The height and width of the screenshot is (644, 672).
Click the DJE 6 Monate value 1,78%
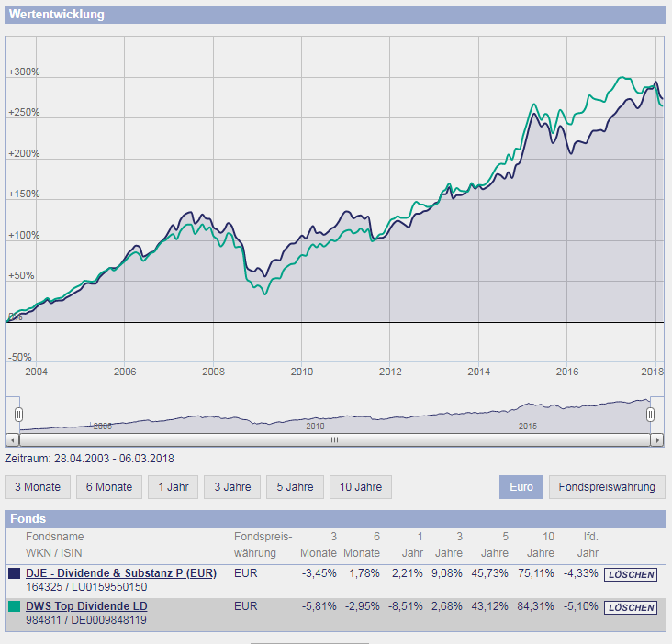click(364, 573)
